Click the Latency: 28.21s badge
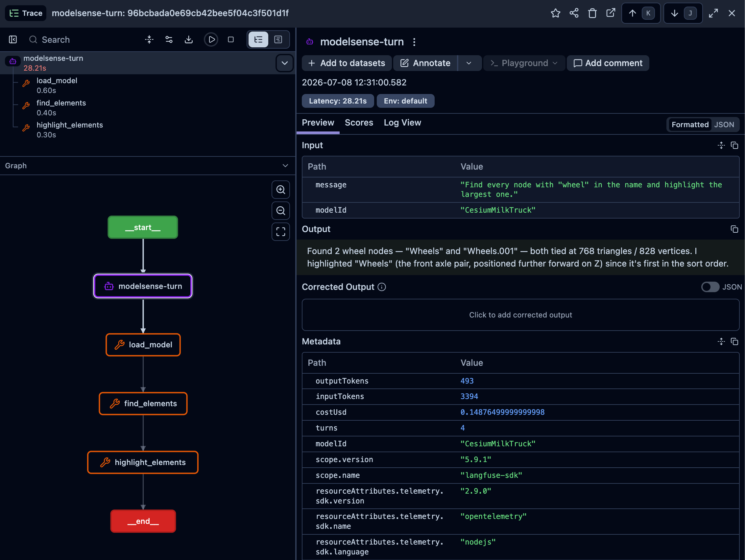Image resolution: width=745 pixels, height=560 pixels. pos(338,101)
